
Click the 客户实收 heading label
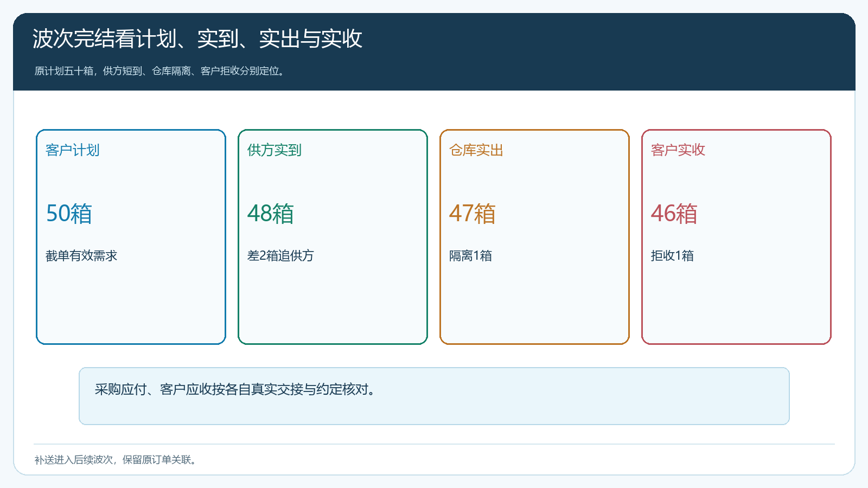(678, 150)
